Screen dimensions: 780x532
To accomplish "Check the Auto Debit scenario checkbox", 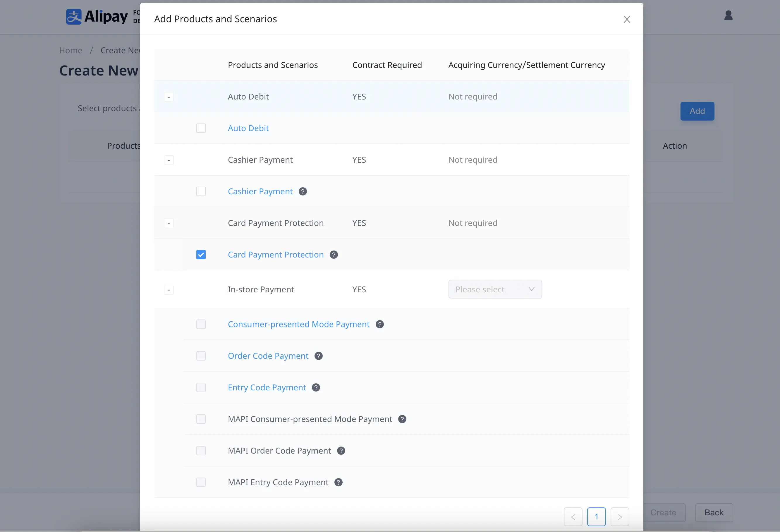I will click(201, 128).
